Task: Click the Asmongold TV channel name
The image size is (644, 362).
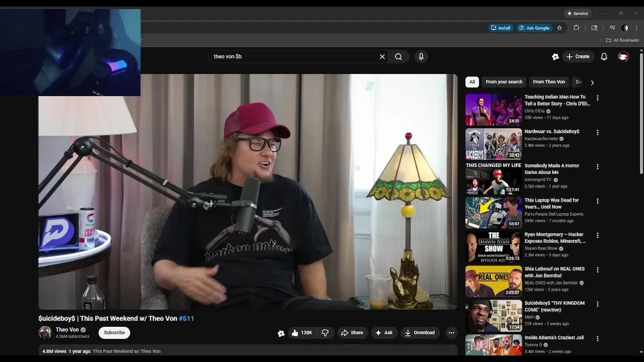Action: point(538,180)
